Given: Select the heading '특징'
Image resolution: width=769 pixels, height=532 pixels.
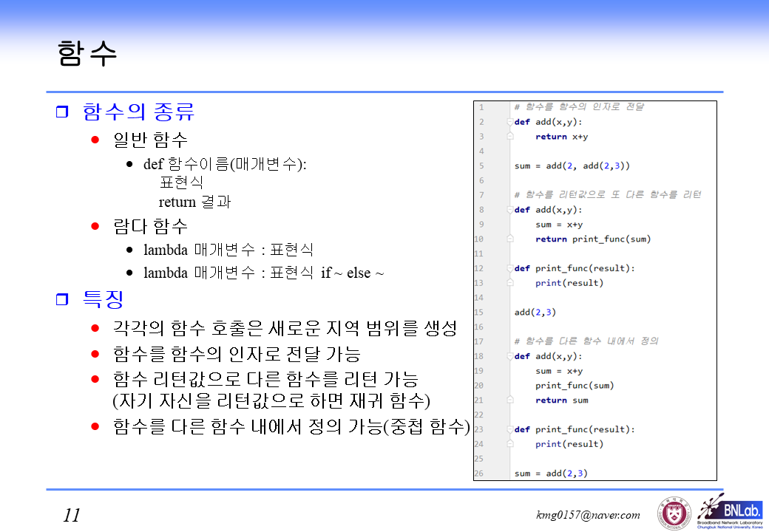Looking at the screenshot, I should point(103,299).
